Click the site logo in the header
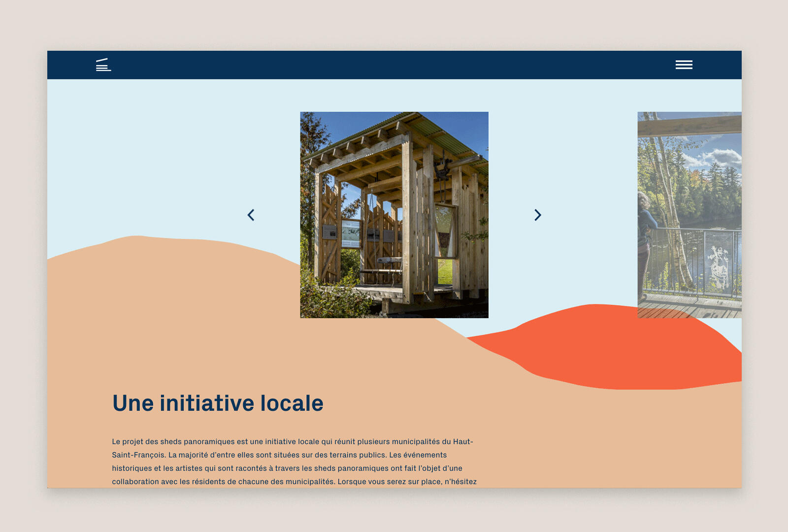Image resolution: width=788 pixels, height=532 pixels. click(x=103, y=65)
